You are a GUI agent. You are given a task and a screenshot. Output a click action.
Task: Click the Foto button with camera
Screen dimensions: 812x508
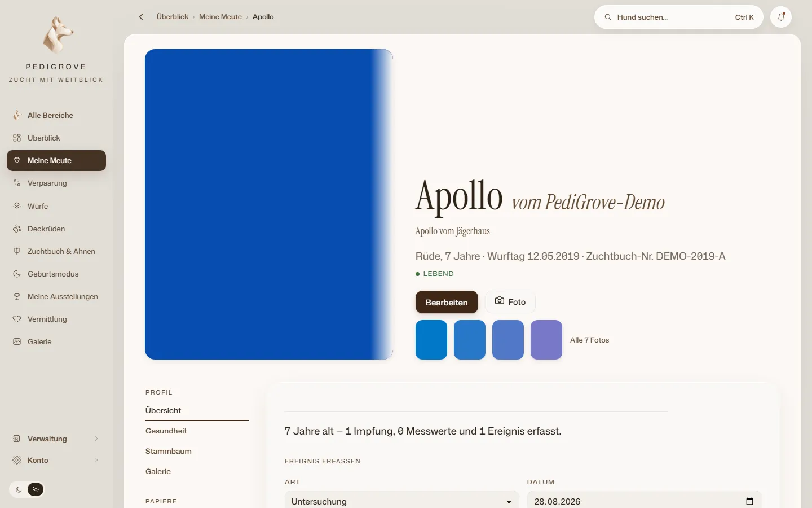[510, 302]
